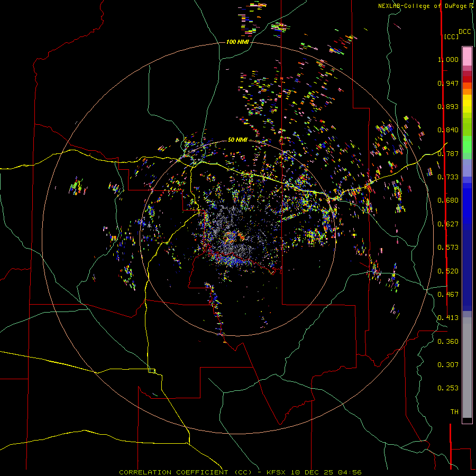Click the 0.627 legend value

(448, 224)
